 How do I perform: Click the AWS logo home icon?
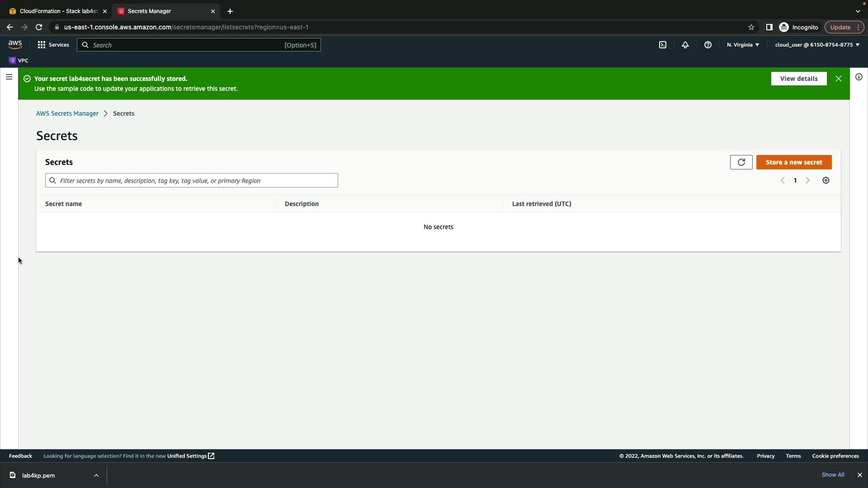[x=15, y=45]
